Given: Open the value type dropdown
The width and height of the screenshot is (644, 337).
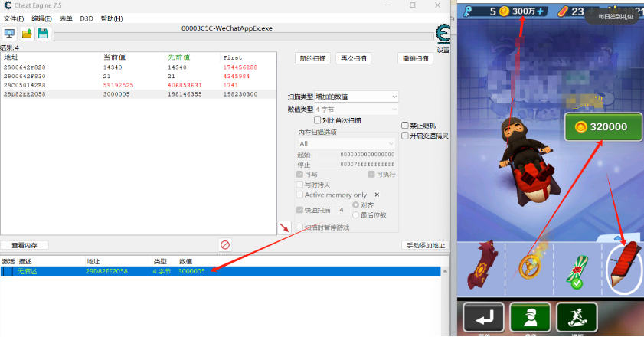Looking at the screenshot, I should click(x=356, y=110).
